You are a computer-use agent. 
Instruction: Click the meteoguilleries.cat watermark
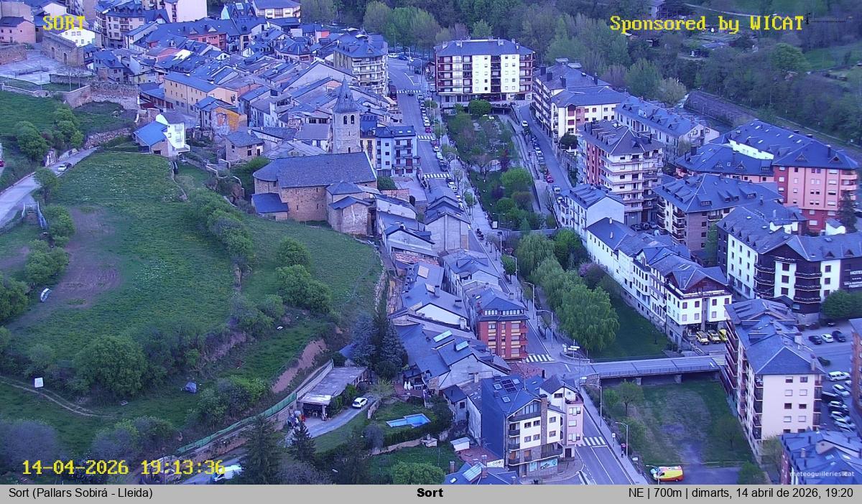pyautogui.click(x=822, y=474)
